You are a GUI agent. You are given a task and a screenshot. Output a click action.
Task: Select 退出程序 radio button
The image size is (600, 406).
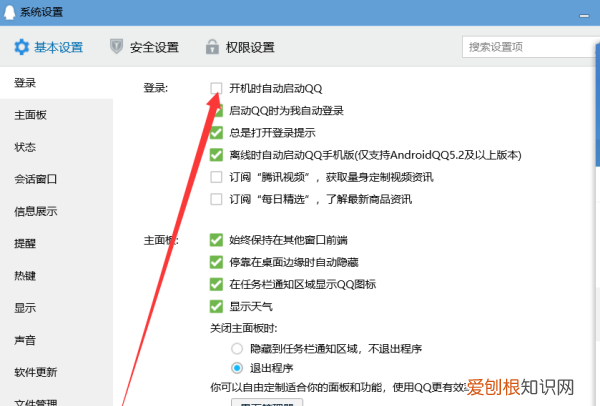point(237,368)
